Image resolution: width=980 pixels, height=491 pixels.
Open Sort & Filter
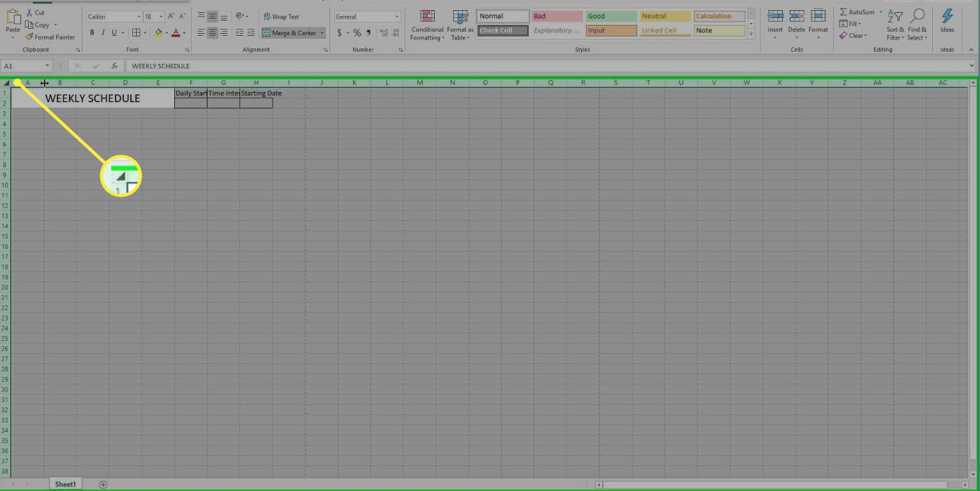point(895,25)
